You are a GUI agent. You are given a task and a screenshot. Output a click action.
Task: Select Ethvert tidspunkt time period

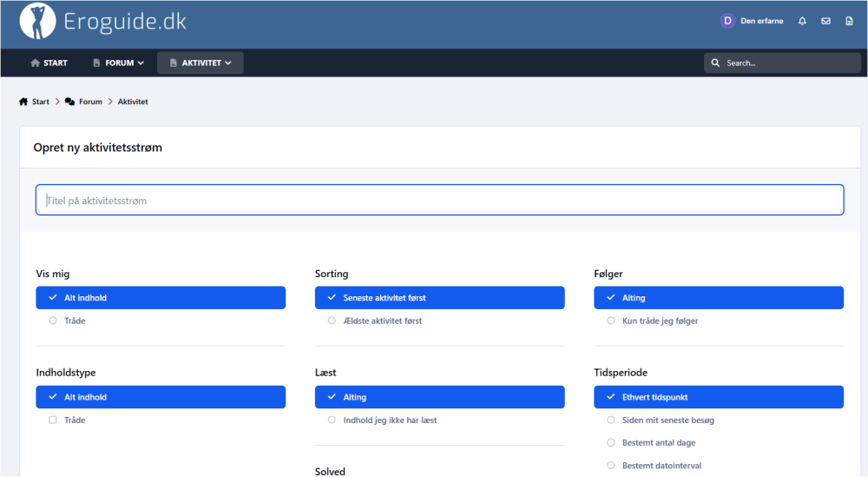719,397
